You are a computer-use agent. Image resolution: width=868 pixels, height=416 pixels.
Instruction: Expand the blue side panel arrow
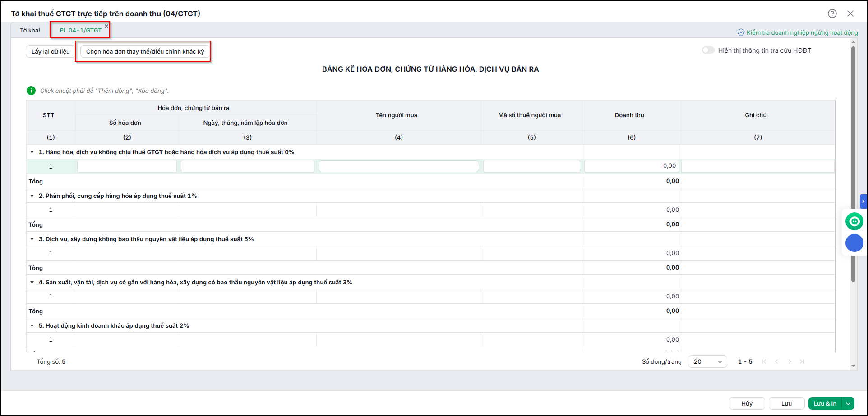click(x=863, y=201)
